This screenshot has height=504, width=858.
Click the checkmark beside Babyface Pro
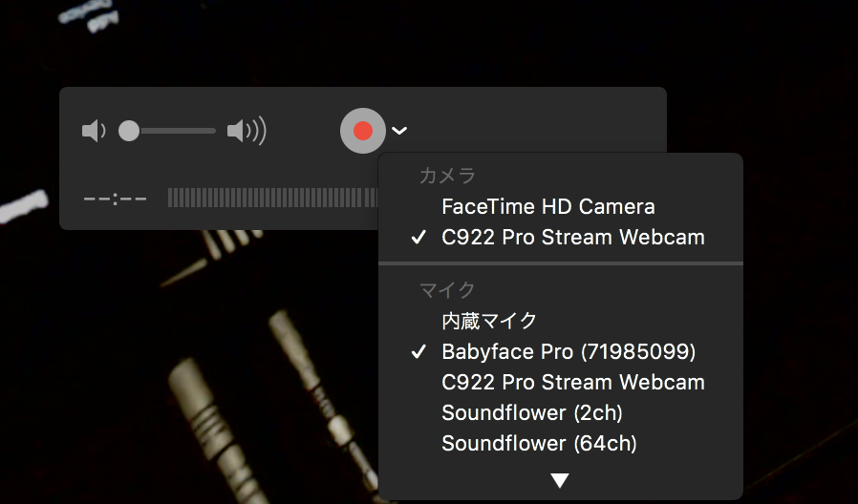[x=418, y=352]
